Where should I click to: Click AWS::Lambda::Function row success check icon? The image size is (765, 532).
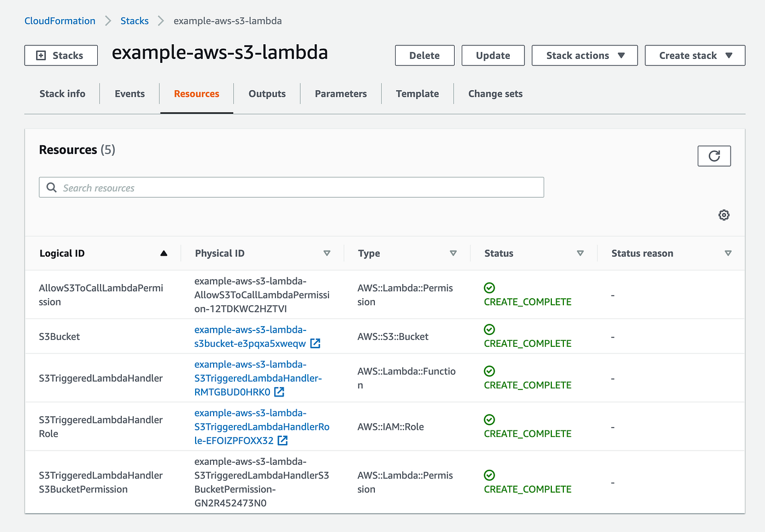point(490,371)
